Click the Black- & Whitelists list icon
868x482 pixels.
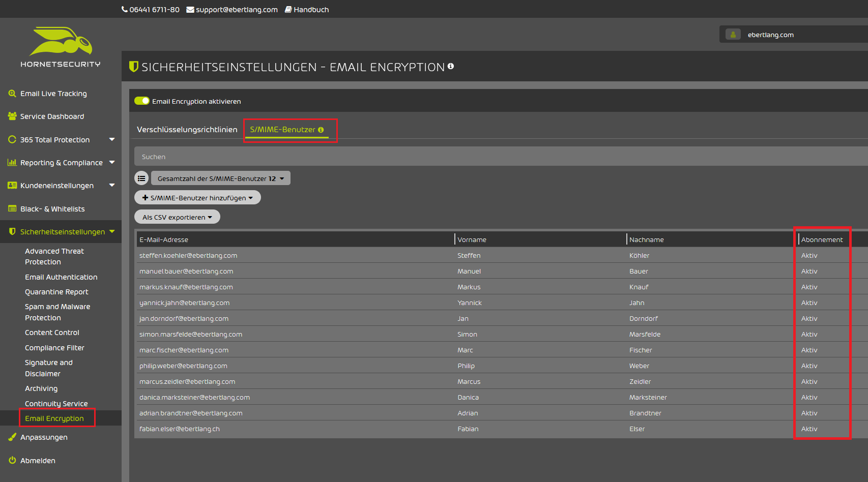[12, 208]
